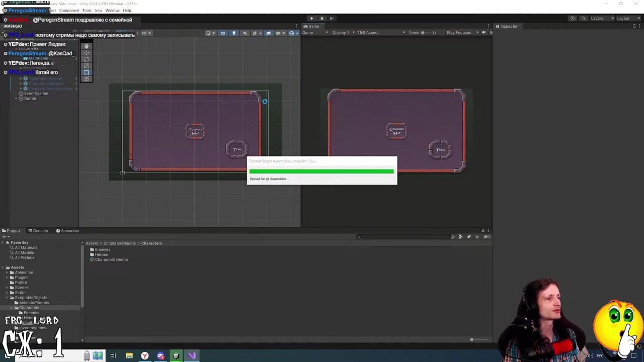The width and height of the screenshot is (644, 362).
Task: Open the Window menu
Action: pos(112,11)
